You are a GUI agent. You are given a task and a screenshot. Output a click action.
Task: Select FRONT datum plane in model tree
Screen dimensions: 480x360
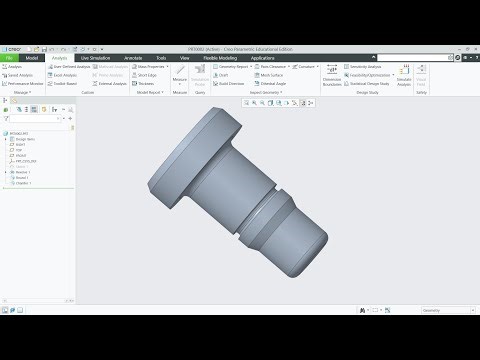pos(18,156)
